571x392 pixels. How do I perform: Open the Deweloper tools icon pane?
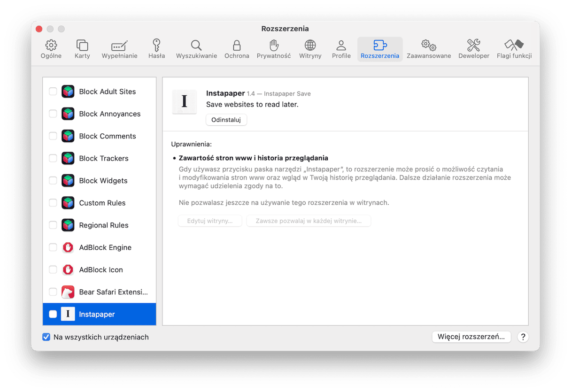(x=473, y=46)
